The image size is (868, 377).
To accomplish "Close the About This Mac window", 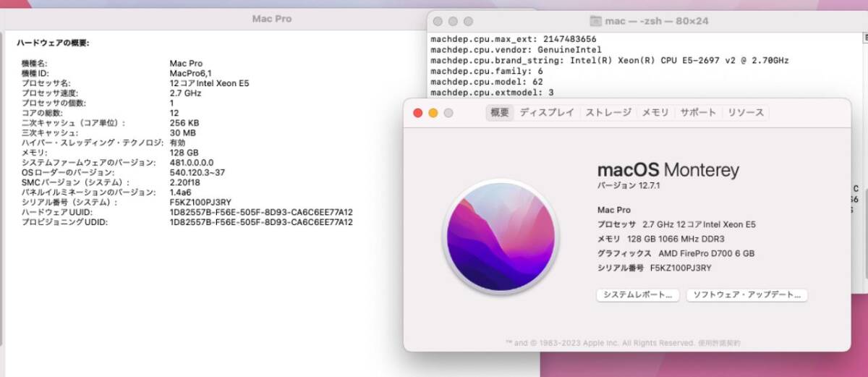I will [x=417, y=113].
